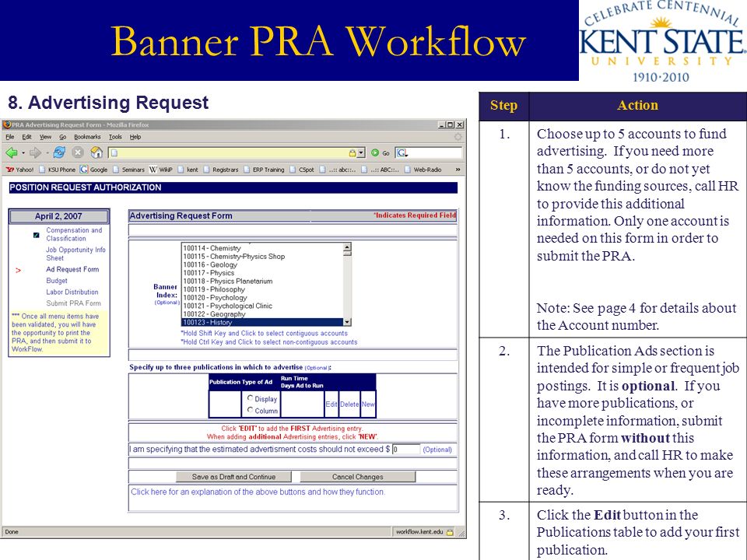Open the File menu
This screenshot has height=560, width=747.
[x=10, y=137]
